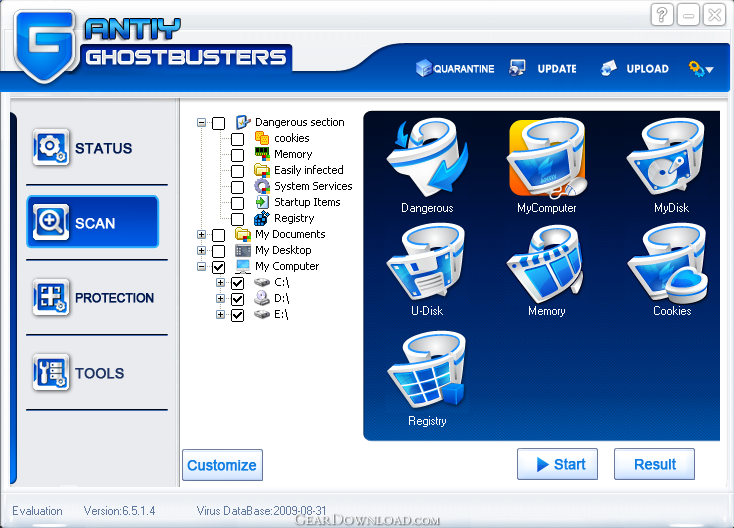Click UPDATE in the header bar
This screenshot has height=528, width=734.
tap(557, 69)
